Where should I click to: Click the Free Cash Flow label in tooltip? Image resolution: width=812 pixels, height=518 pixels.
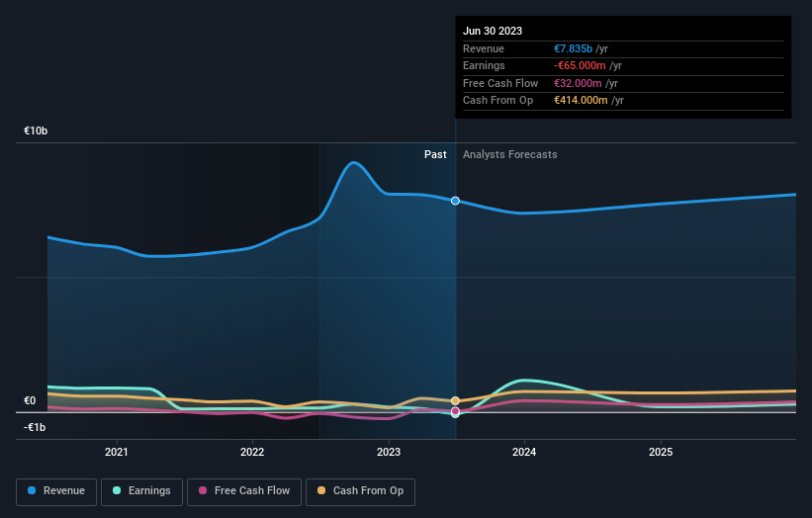coord(500,83)
